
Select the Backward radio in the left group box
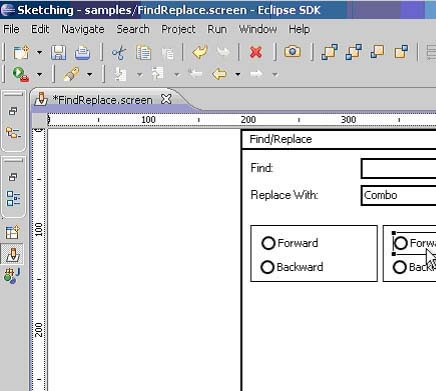[292, 267]
